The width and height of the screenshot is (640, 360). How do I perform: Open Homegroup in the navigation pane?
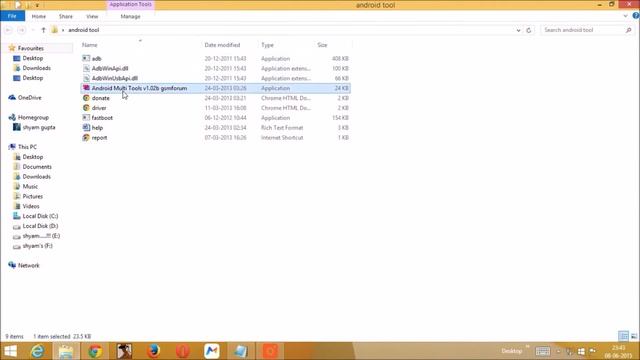tap(33, 118)
